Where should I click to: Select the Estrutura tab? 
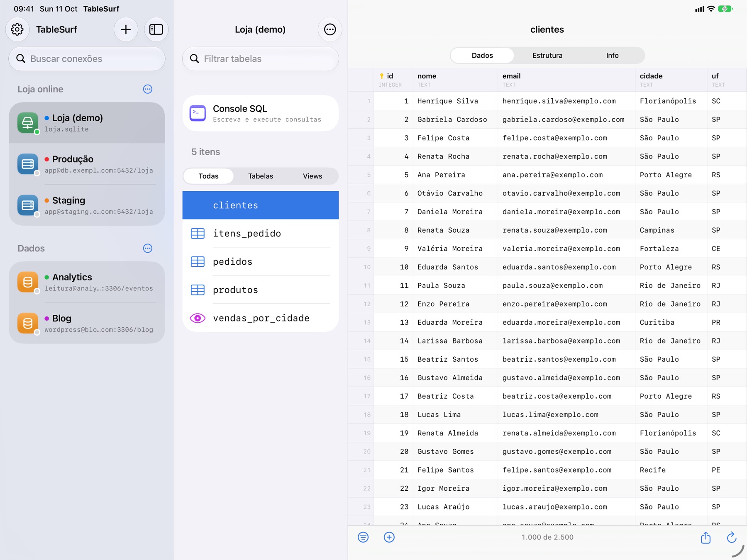(547, 56)
